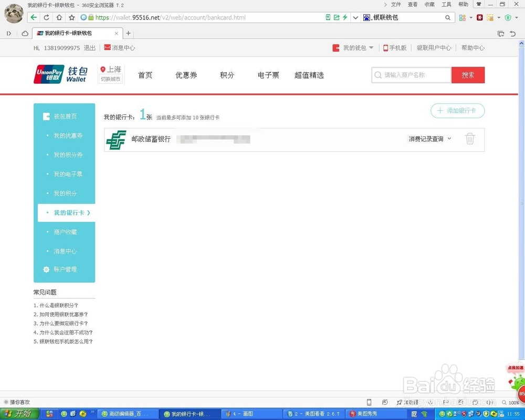525x420 pixels.
Task: Open the 积分 navigation tab
Action: tap(227, 75)
